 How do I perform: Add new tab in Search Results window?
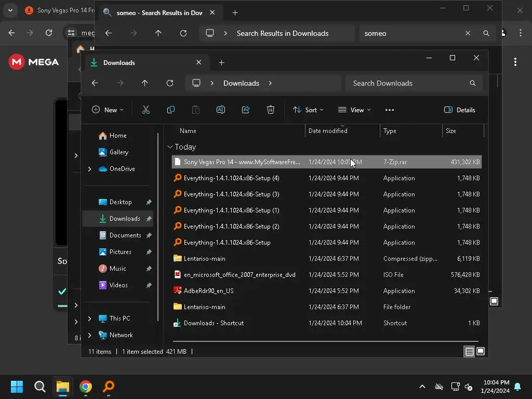click(235, 13)
